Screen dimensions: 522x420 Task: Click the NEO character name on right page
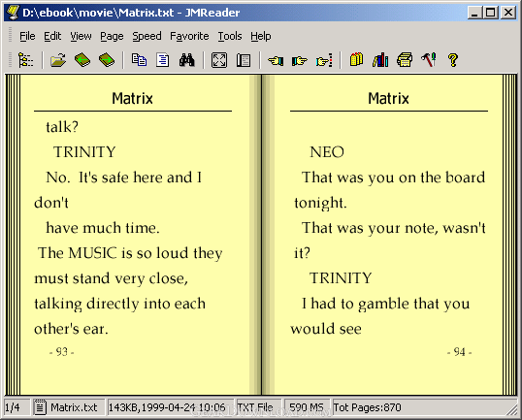coord(327,152)
